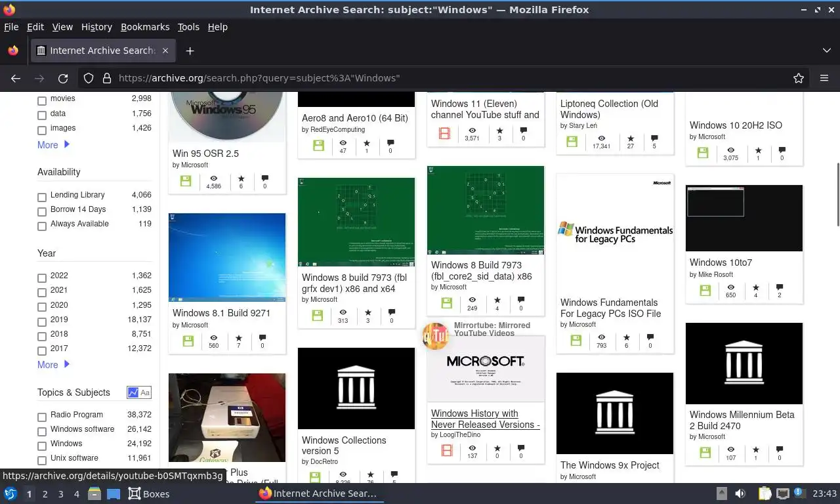
Task: Click the software floppy icon on Aero8 and Aero10 card
Action: pos(318,146)
